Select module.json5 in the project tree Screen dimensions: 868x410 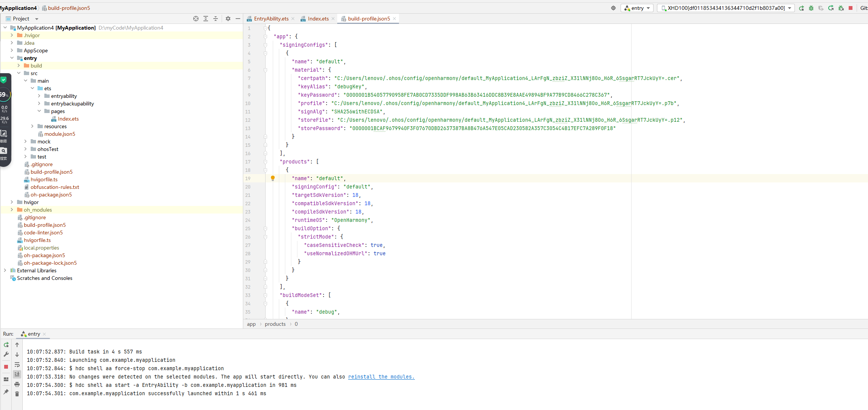pyautogui.click(x=59, y=134)
